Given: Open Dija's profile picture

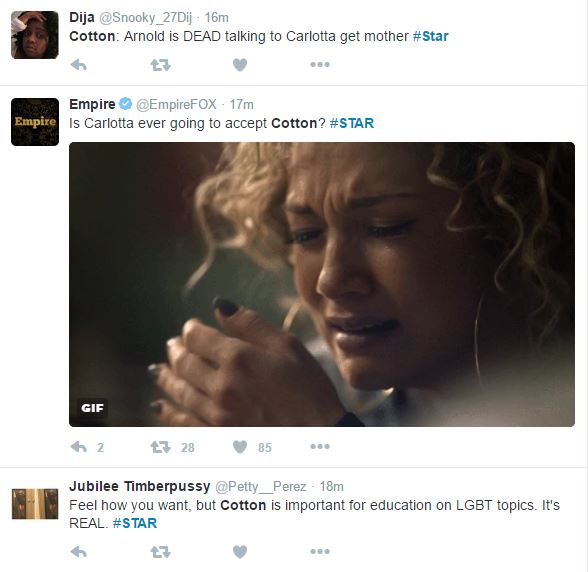Looking at the screenshot, I should pos(35,35).
